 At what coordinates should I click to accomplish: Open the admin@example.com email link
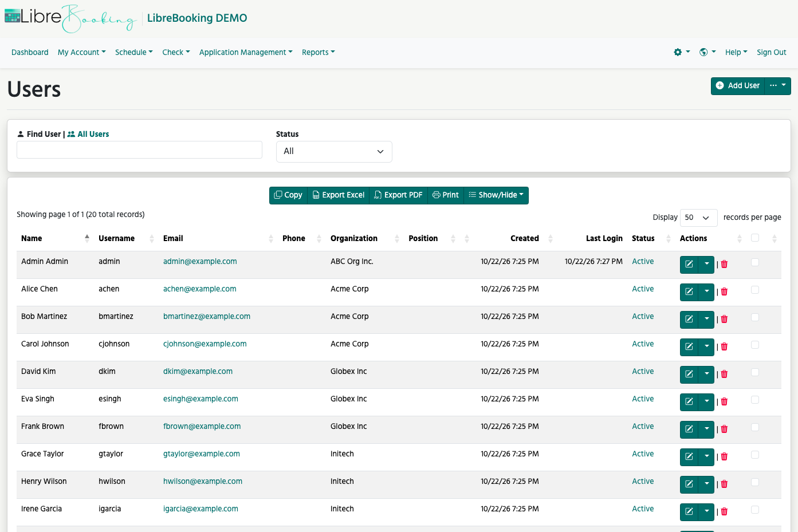pos(200,261)
